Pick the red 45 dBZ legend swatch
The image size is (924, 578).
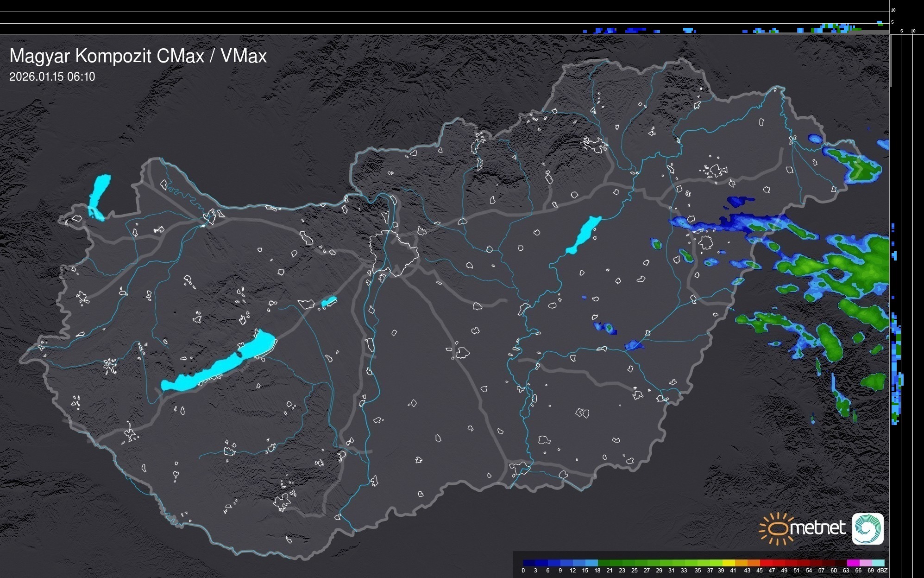[x=765, y=563]
